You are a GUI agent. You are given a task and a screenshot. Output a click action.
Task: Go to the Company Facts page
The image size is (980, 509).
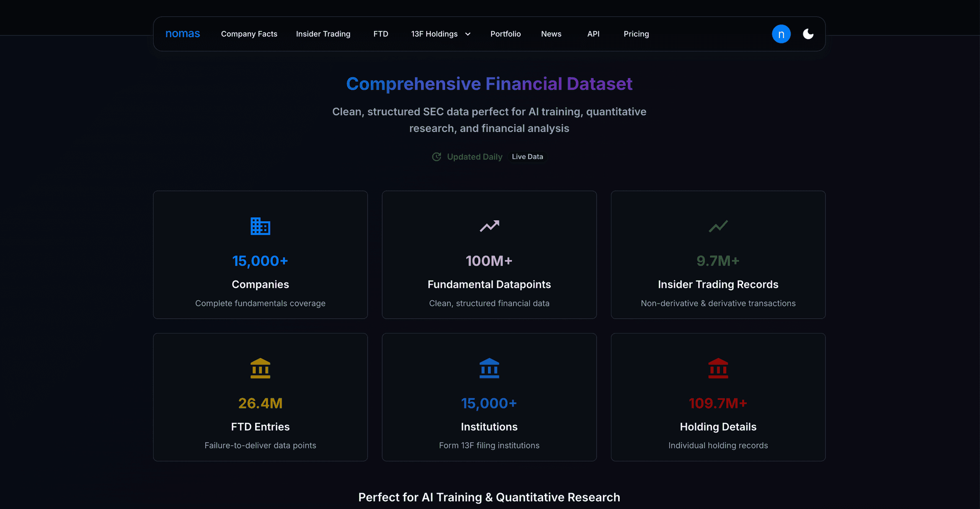click(x=249, y=34)
